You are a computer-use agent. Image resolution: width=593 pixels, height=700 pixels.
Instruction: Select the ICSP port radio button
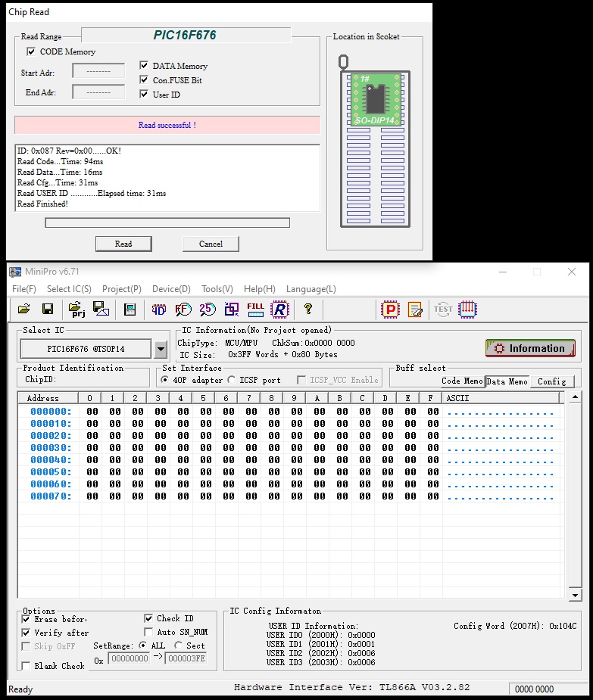pos(232,380)
